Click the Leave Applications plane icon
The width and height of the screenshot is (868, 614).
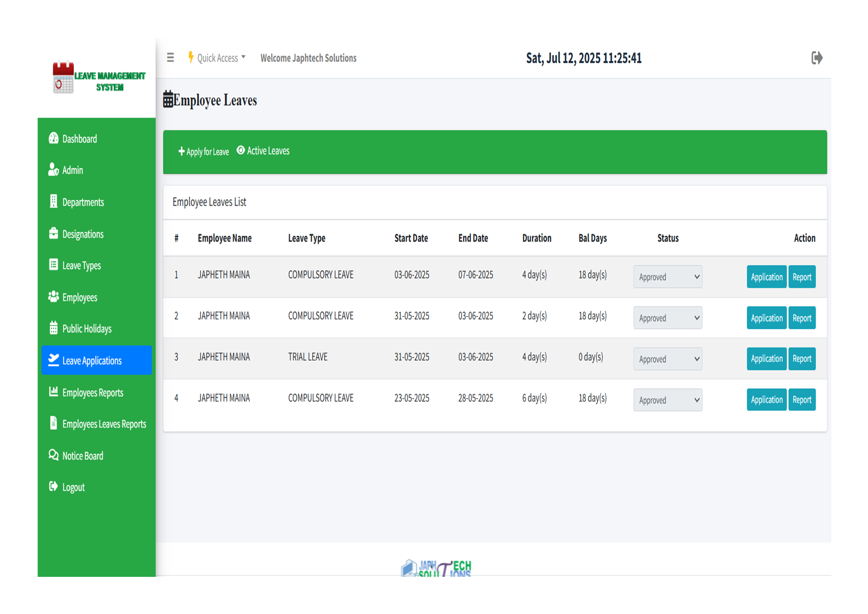point(53,360)
